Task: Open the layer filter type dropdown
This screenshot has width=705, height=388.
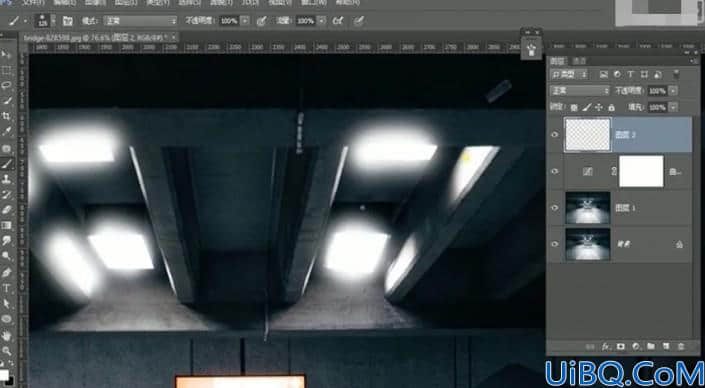Action: tap(569, 74)
